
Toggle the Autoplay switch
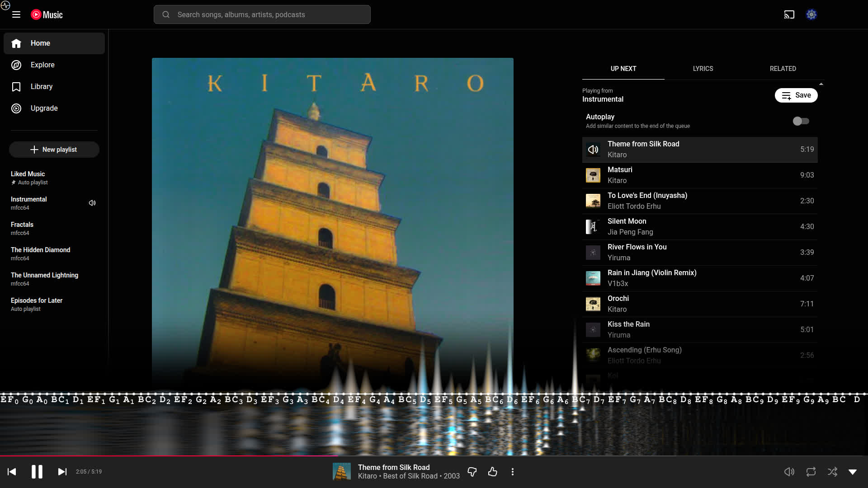point(801,121)
